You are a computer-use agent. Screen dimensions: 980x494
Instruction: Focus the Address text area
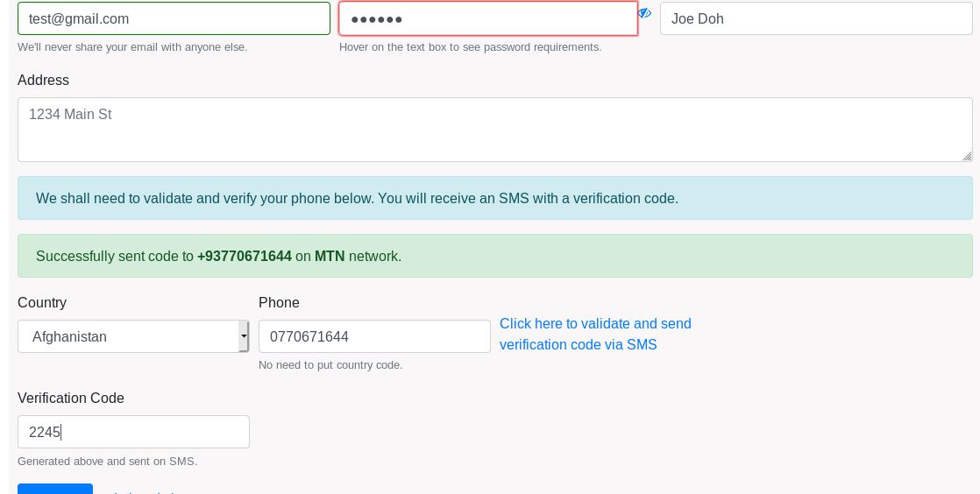494,129
